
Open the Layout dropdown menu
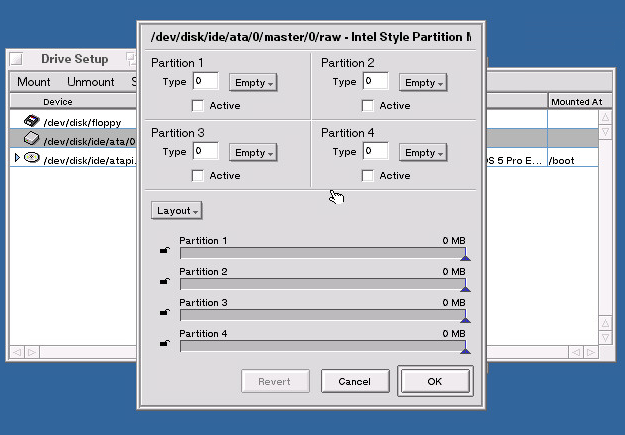click(177, 210)
